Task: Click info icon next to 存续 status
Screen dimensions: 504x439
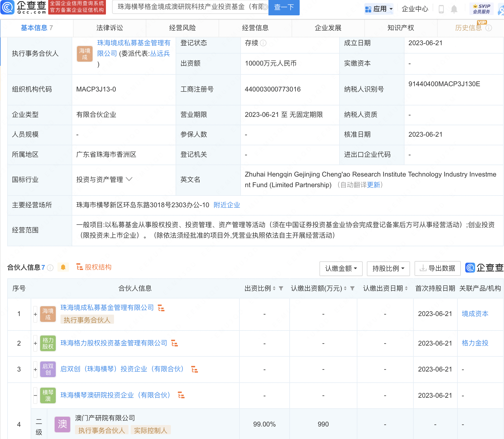Action: pyautogui.click(x=263, y=43)
